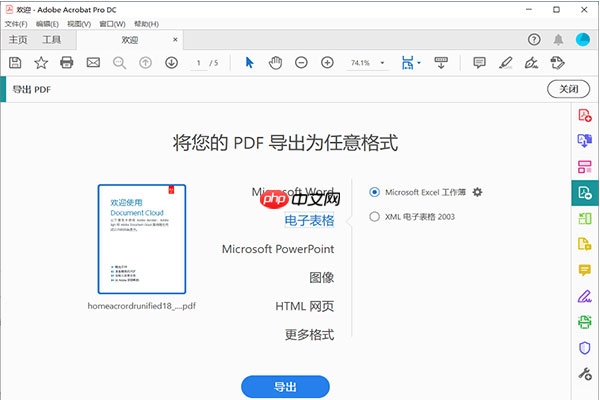Go to previous page arrow
The image size is (600, 400).
(x=145, y=62)
